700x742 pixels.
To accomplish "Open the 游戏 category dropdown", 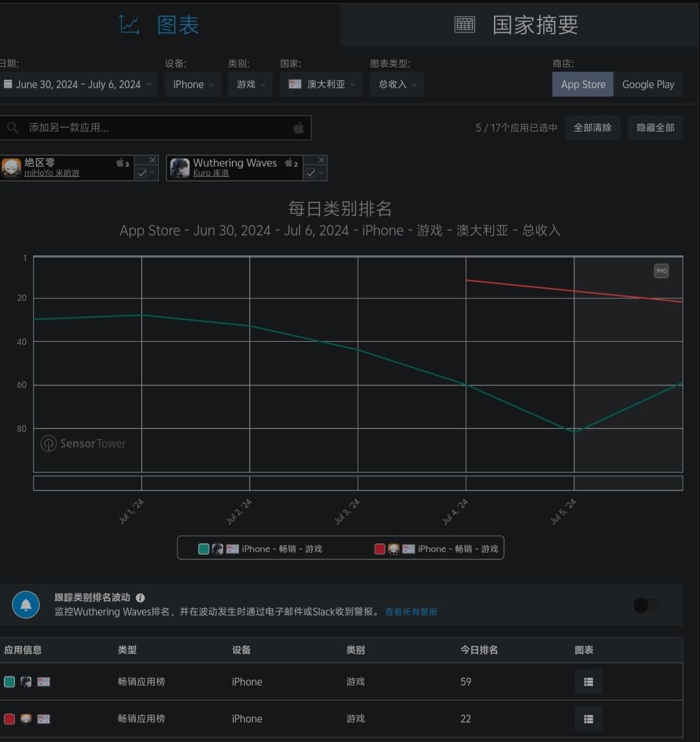I will click(x=250, y=84).
